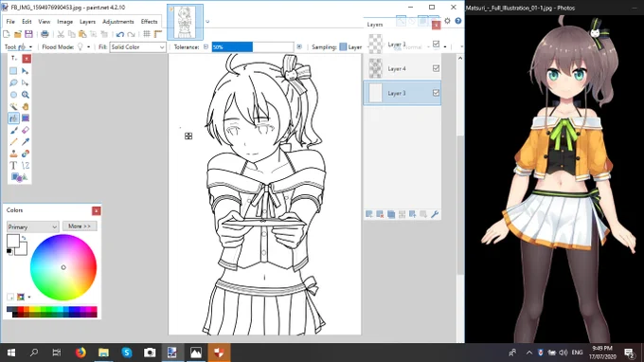Select the Zoom magnifier tool

[25, 95]
